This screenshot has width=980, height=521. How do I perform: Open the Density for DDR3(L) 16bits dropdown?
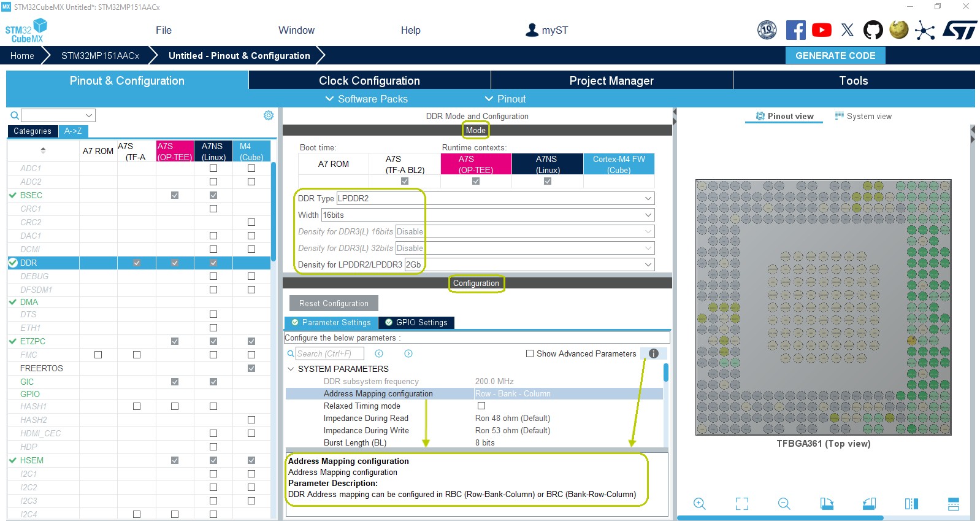point(525,231)
